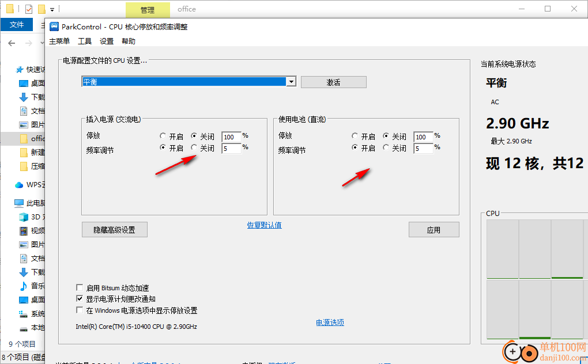Viewport: 588px width, 364px height.
Task: Click the AC 停放 percentage field showing 100
Action: pos(231,137)
